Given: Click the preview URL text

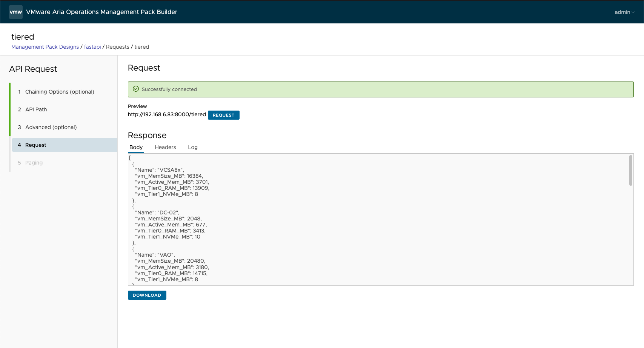Looking at the screenshot, I should [x=167, y=115].
